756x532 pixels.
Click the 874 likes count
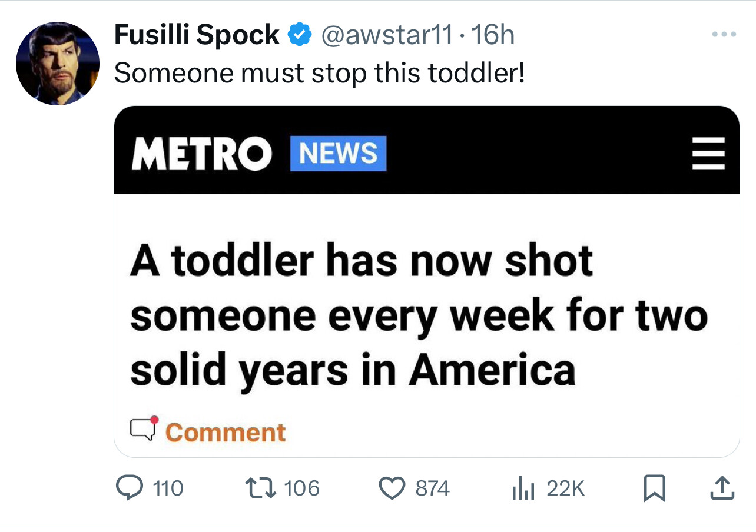click(433, 488)
